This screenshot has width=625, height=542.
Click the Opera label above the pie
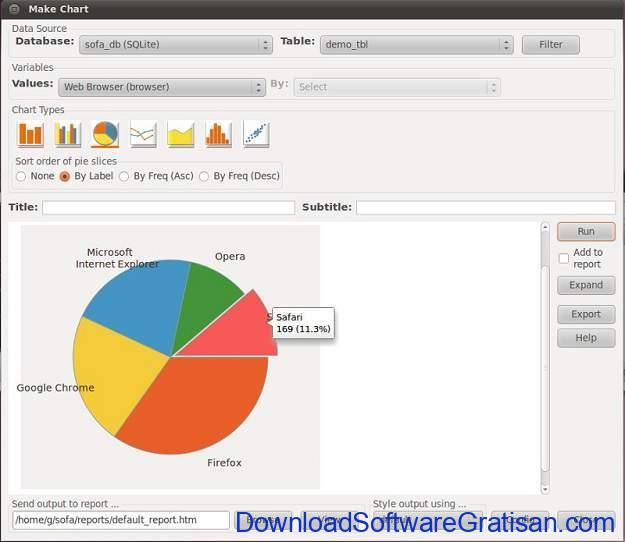(230, 256)
